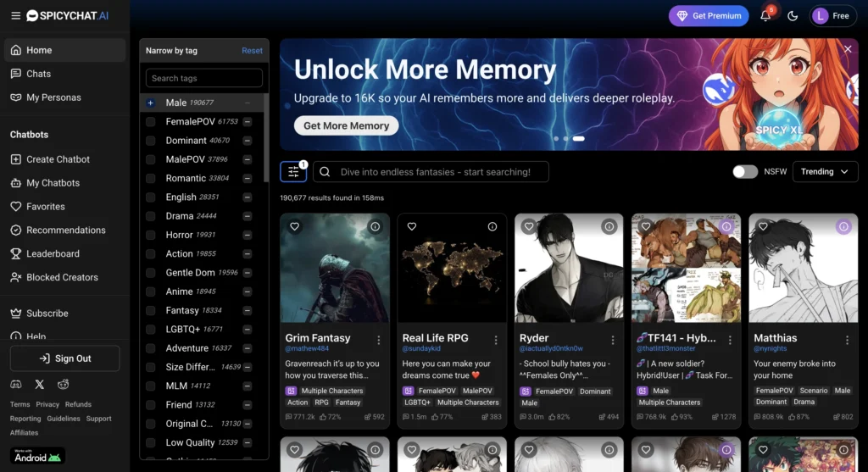This screenshot has width=868, height=472.
Task: Enable the NSFW toggle switch
Action: click(x=745, y=172)
